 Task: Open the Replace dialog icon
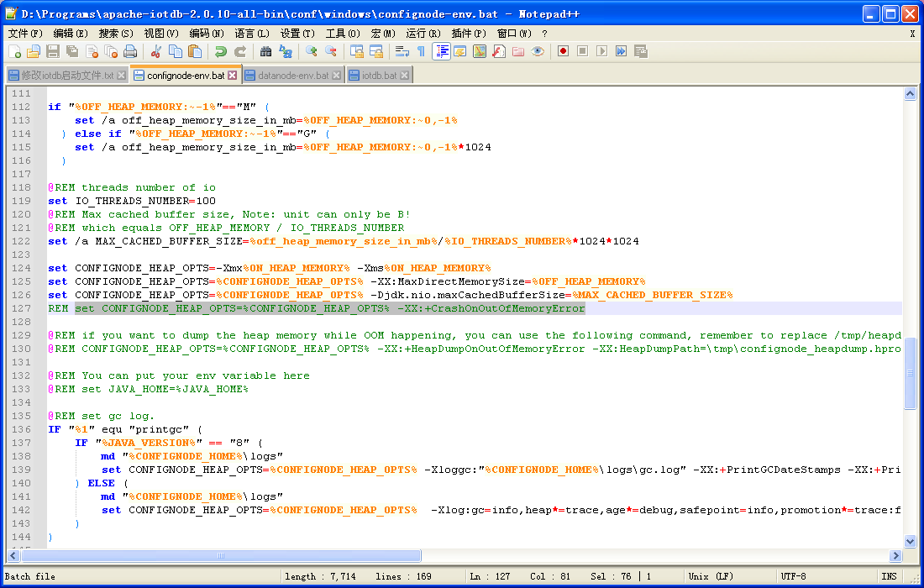click(286, 52)
